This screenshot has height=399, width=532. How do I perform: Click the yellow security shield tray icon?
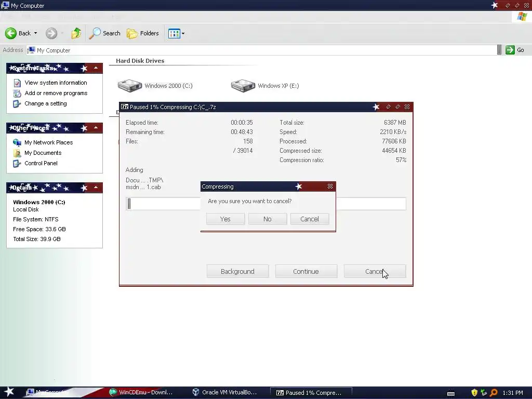pyautogui.click(x=474, y=393)
